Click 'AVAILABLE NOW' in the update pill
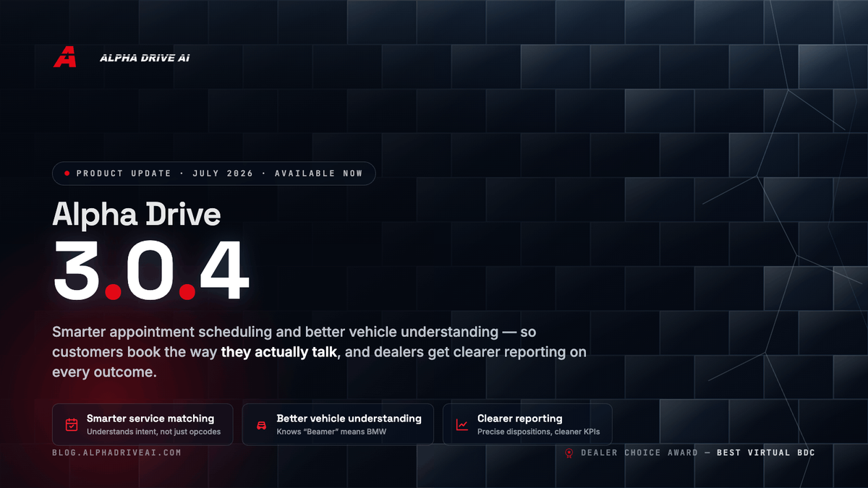This screenshot has height=488, width=868. pos(319,174)
